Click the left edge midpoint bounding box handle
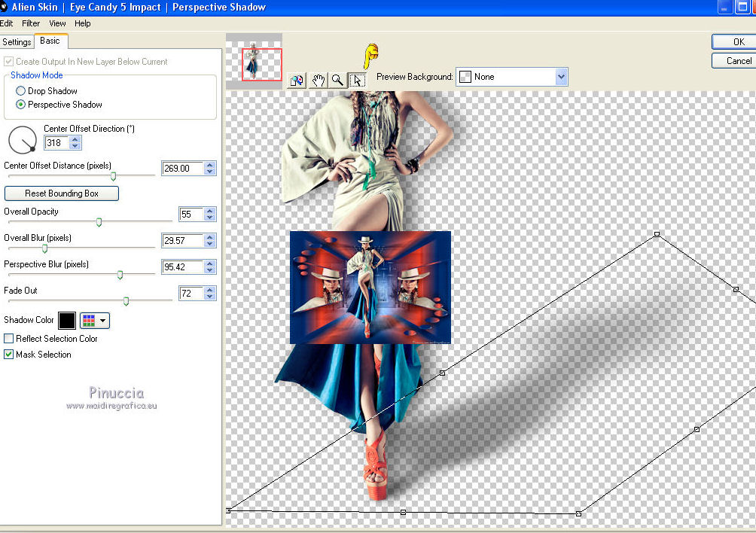The height and width of the screenshot is (533, 756). pyautogui.click(x=442, y=373)
